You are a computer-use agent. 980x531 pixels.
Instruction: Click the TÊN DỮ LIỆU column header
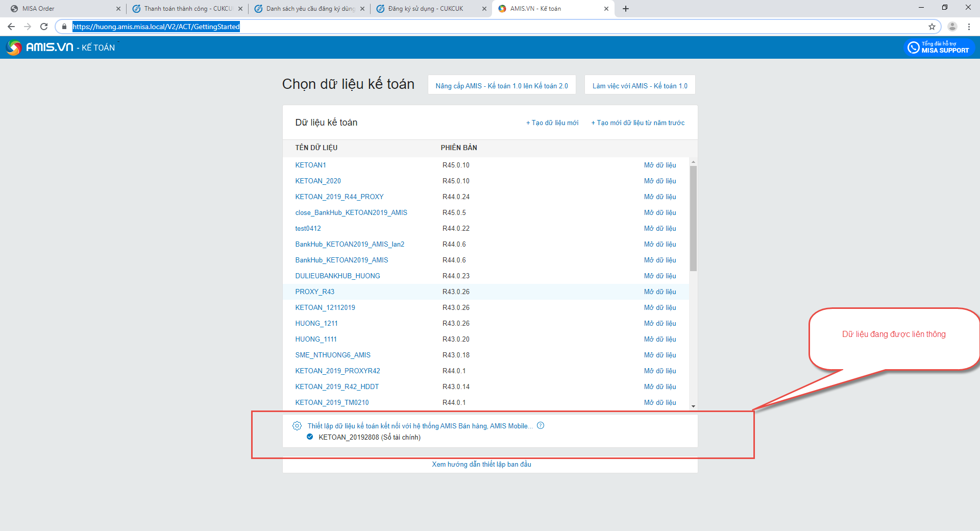coord(316,148)
